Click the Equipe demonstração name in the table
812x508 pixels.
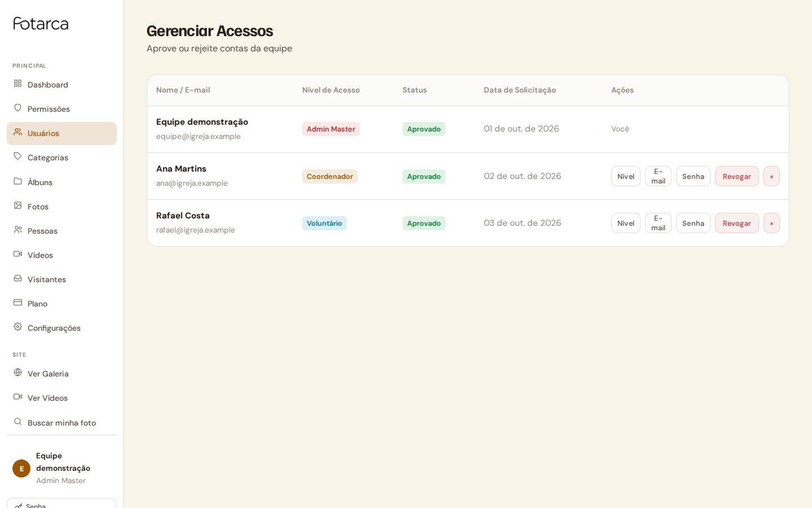(202, 122)
